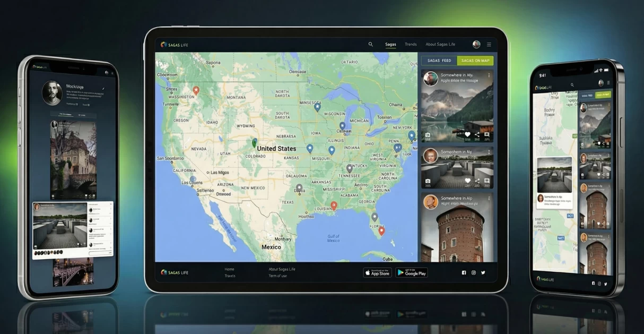Screen dimensions: 644x334
Task: Open comments on the mountain lake post
Action: 486,135
